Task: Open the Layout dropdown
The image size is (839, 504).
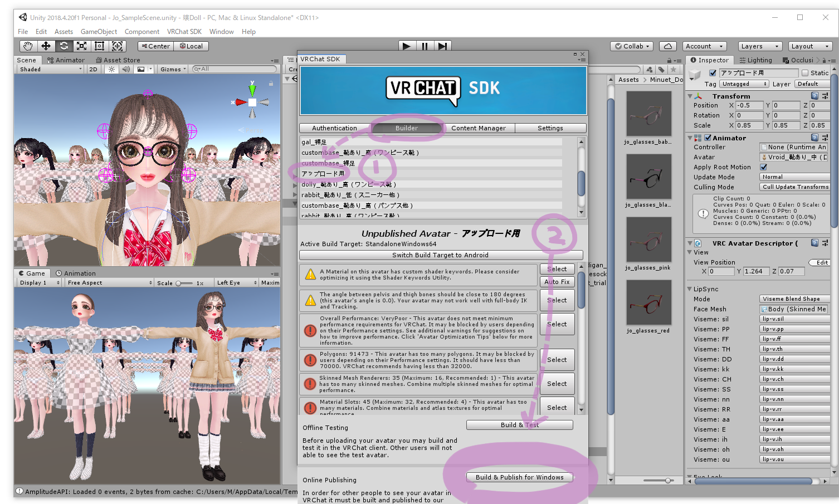Action: [811, 46]
